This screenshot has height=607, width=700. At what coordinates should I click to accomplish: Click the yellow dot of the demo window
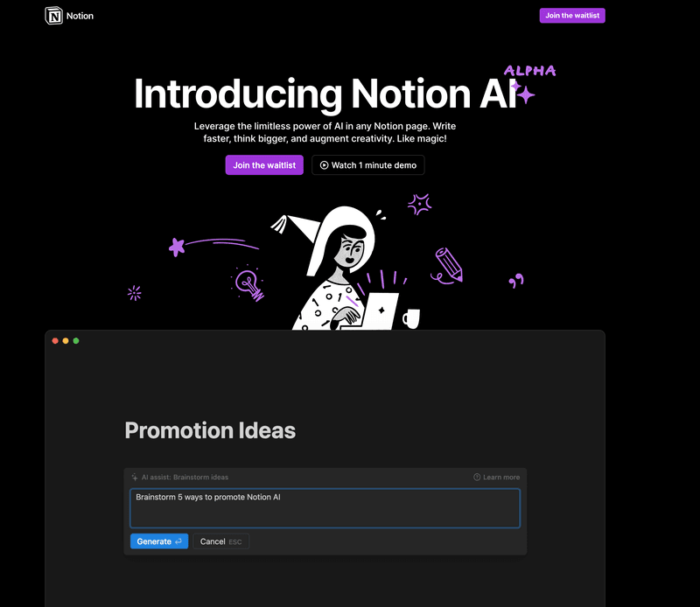(x=66, y=340)
